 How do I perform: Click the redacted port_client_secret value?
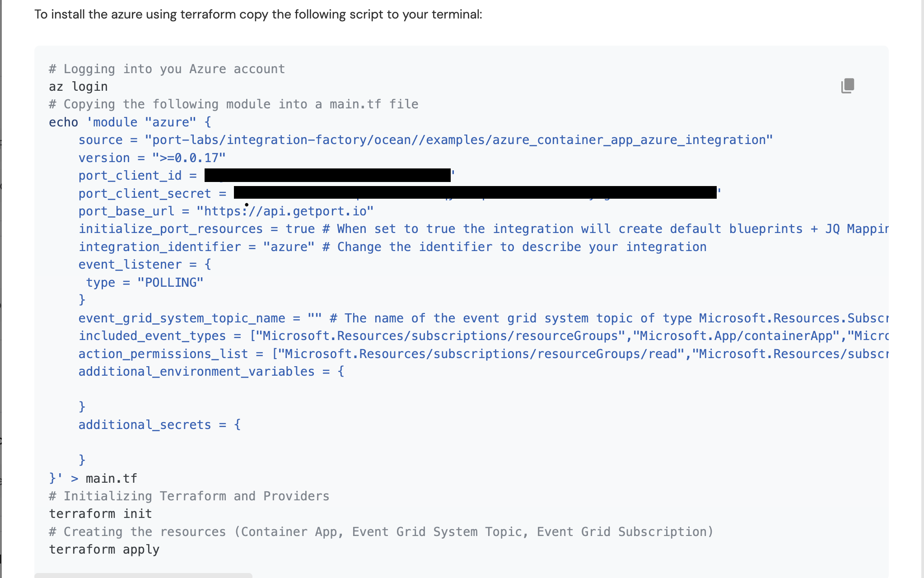click(475, 193)
